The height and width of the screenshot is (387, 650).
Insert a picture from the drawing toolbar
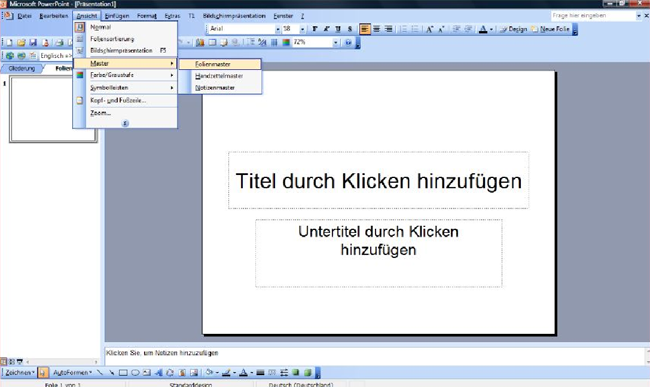(x=194, y=372)
